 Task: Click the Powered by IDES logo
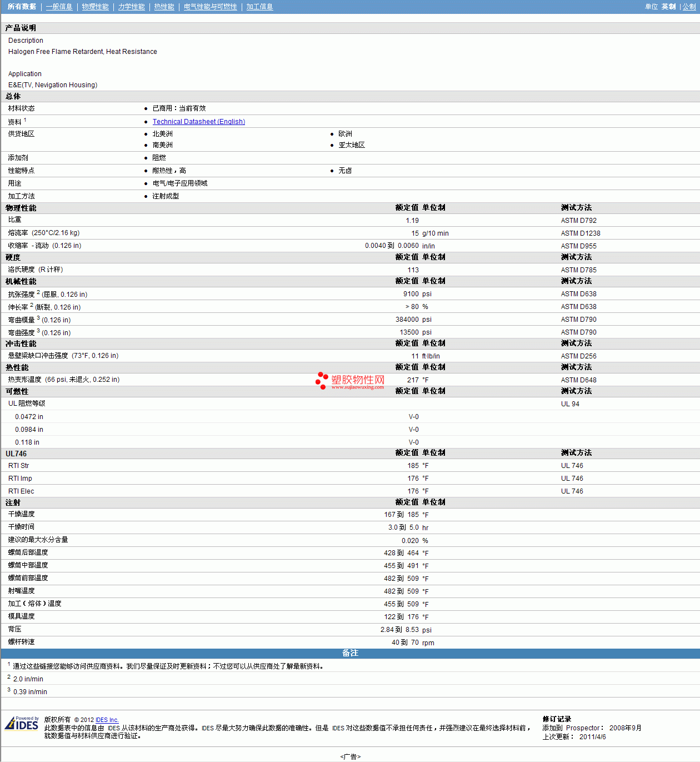[x=22, y=723]
